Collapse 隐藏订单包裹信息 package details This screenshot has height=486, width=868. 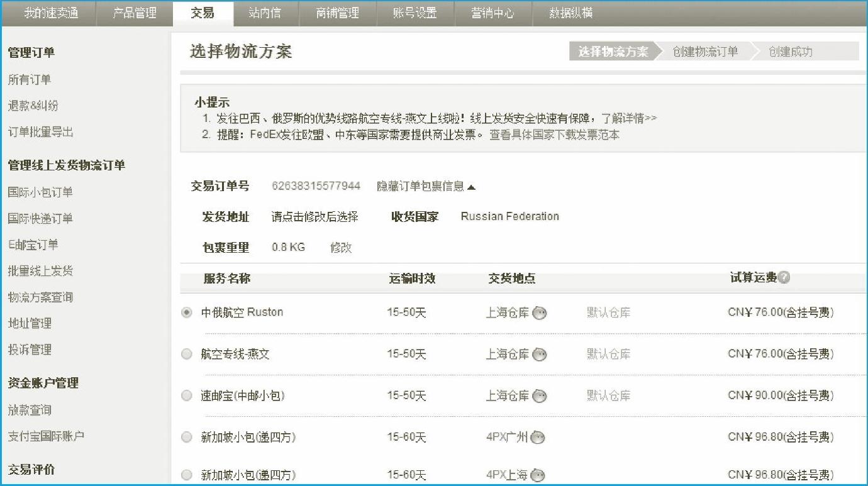tap(426, 186)
